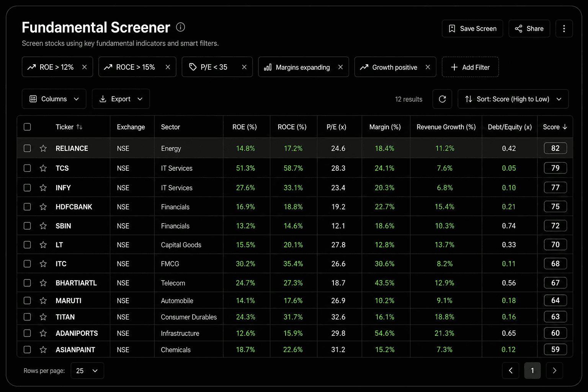588x392 pixels.
Task: Sort by the ROCE (%) column header
Action: 292,127
